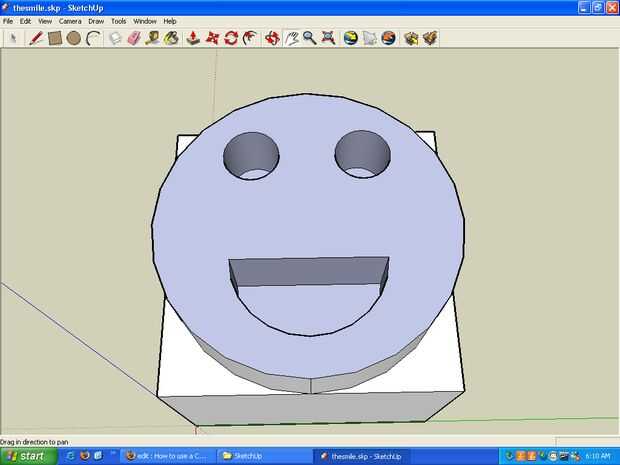Viewport: 620px width, 465px height.
Task: Switch to the Firefox edit taskbar window
Action: tap(167, 456)
